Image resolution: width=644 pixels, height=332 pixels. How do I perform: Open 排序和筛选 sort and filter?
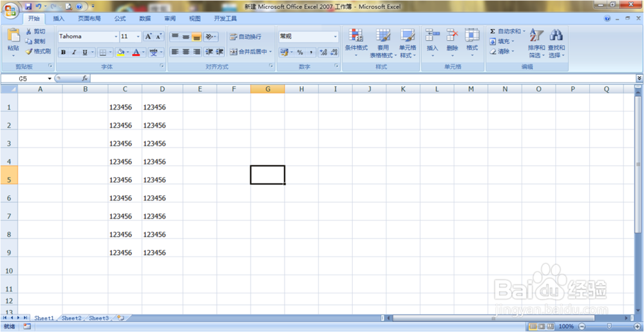(x=536, y=43)
